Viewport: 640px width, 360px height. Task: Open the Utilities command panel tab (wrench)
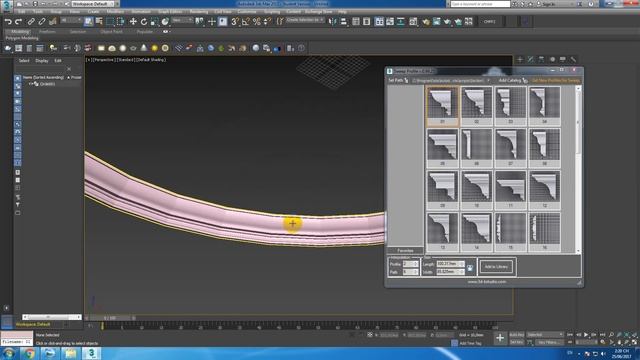pos(573,60)
